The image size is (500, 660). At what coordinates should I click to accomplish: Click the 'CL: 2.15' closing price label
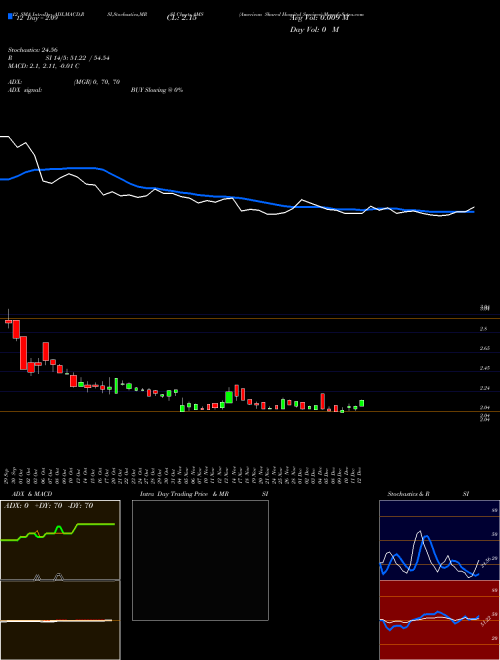(x=182, y=19)
